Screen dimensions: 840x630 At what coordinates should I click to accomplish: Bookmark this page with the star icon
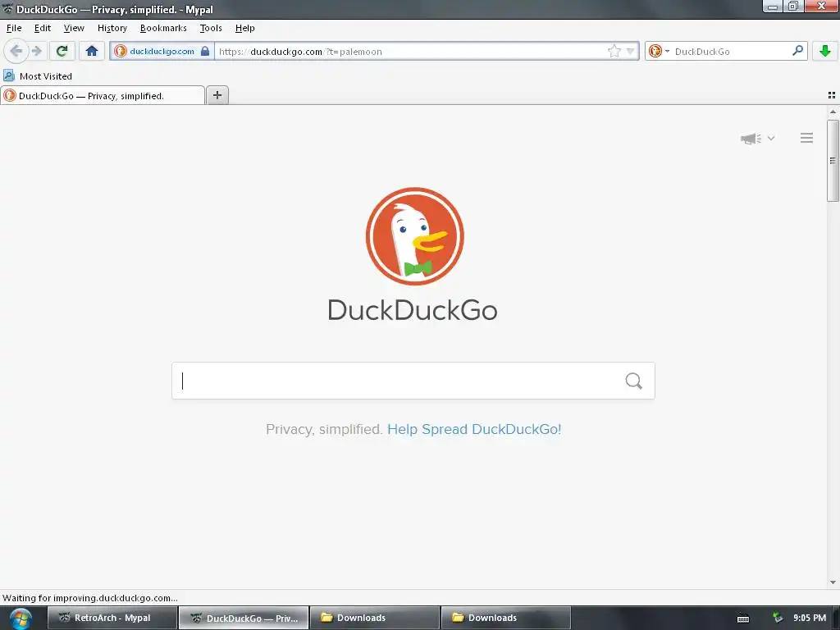tap(614, 52)
